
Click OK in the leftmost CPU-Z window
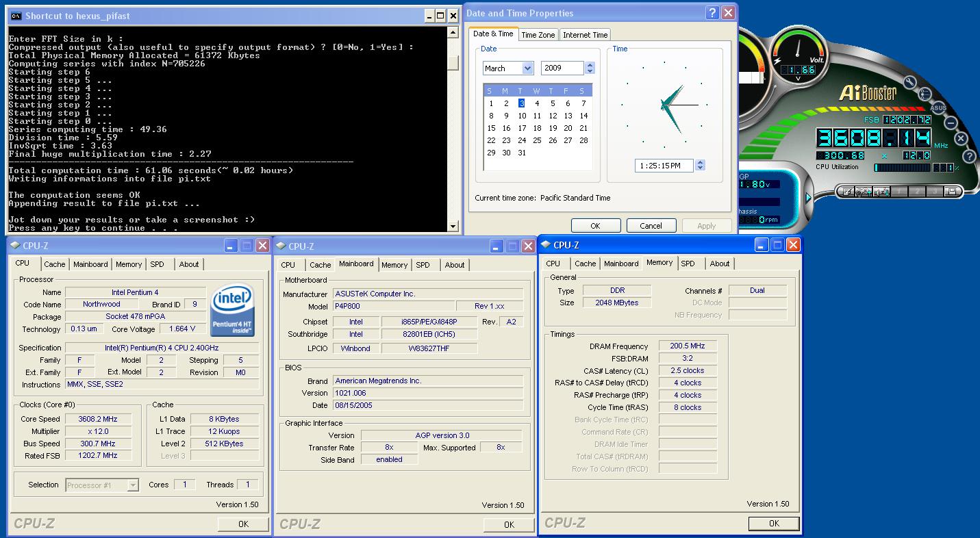pos(243,524)
